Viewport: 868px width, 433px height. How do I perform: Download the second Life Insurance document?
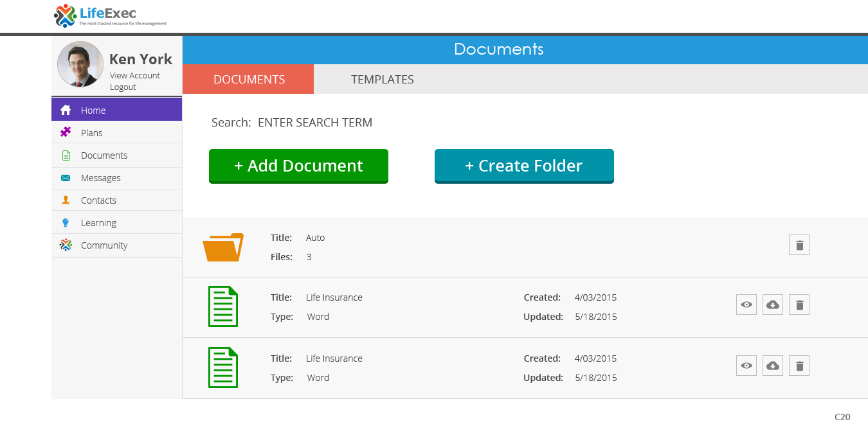773,366
